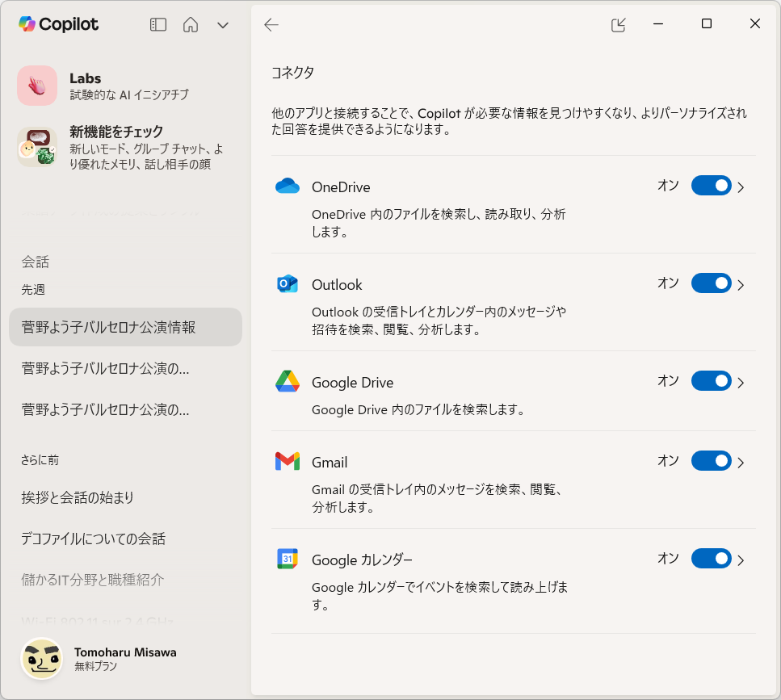Screen dimensions: 781x700
Task: Expand the dropdown chevron beside home icon
Action: point(223,25)
